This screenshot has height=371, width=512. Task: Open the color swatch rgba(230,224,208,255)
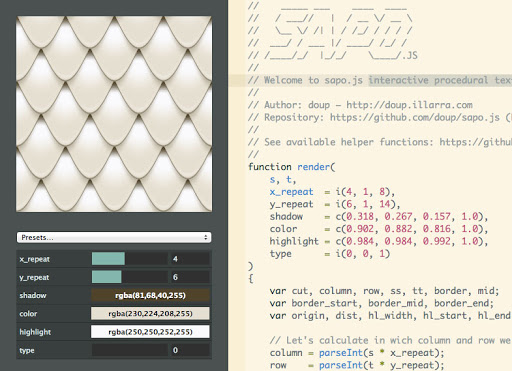point(150,314)
